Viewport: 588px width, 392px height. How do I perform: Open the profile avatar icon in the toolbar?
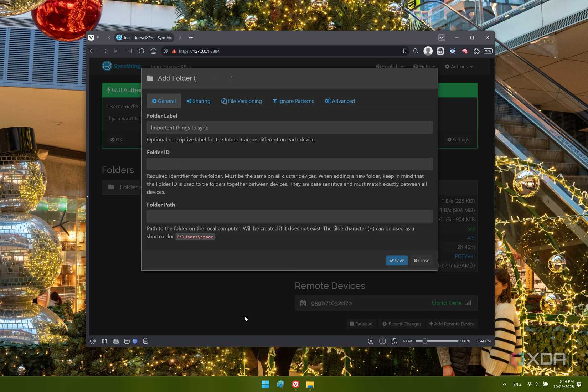[428, 51]
